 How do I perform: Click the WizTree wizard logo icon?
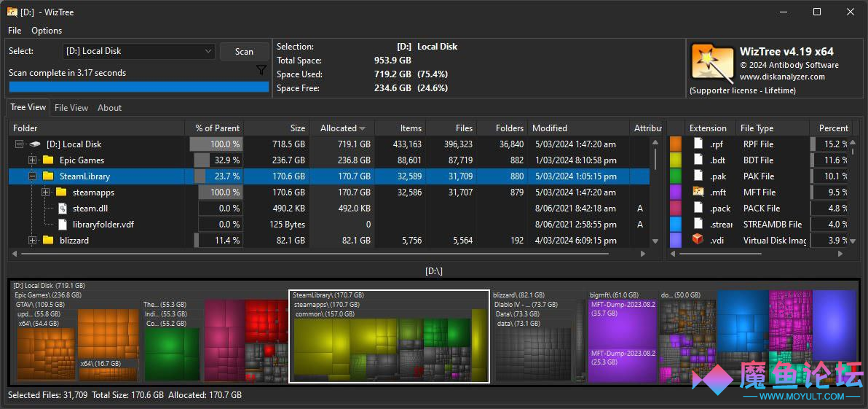click(712, 62)
